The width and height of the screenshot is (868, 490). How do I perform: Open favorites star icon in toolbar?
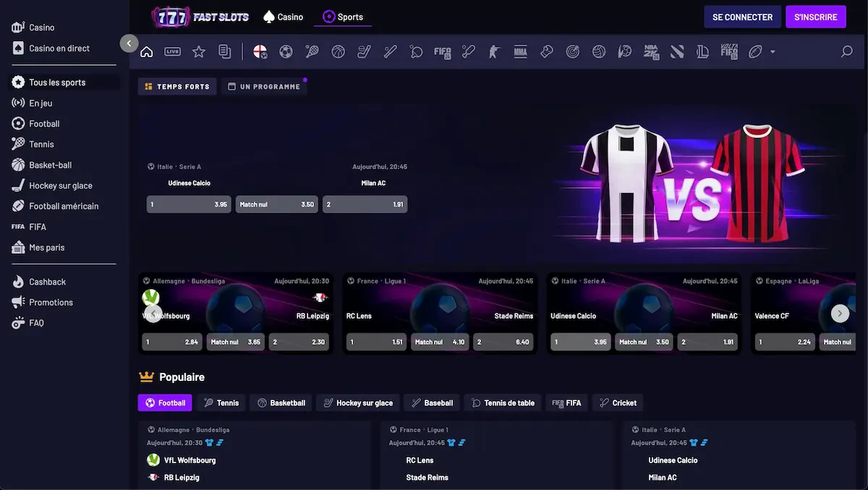[198, 52]
